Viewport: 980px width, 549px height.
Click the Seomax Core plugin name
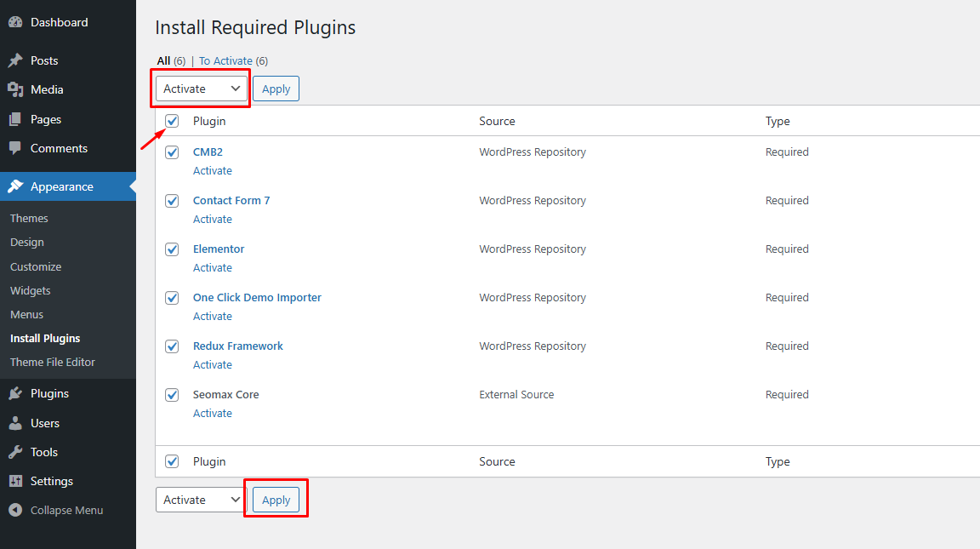225,395
